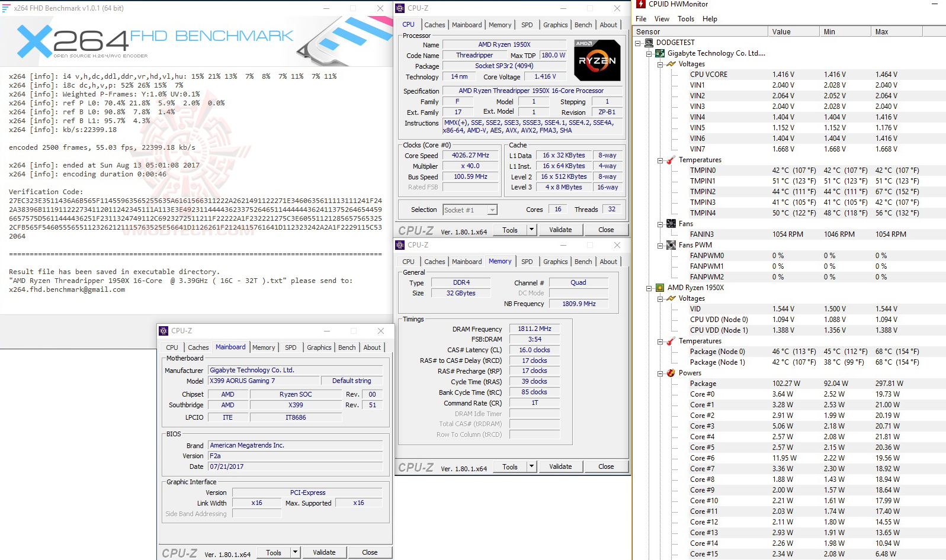
Task: Select the Package (Node 0) temperature row
Action: (x=789, y=352)
